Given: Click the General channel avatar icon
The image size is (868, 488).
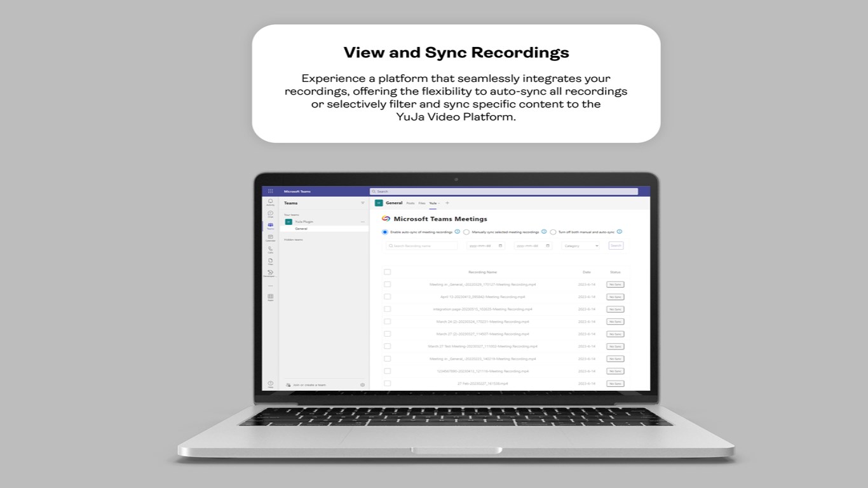Looking at the screenshot, I should coord(379,203).
